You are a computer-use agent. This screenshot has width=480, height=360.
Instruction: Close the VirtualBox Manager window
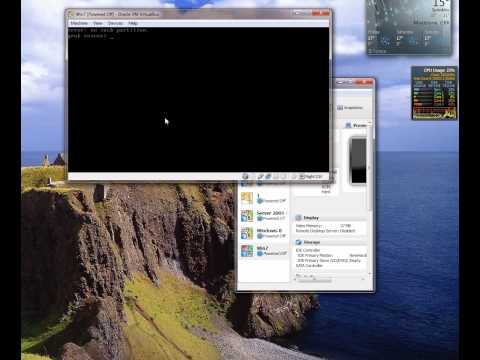pos(365,82)
